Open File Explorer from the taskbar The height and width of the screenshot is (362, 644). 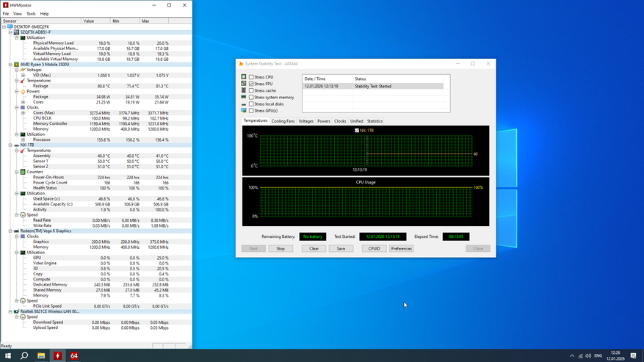point(41,355)
